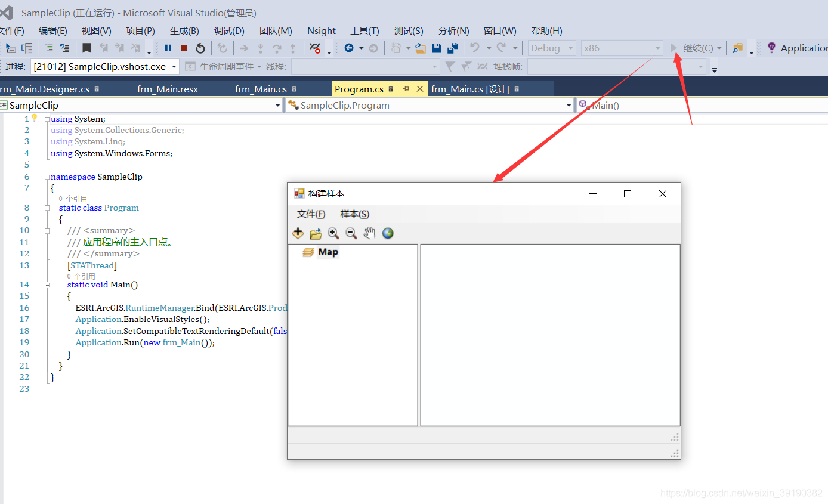
Task: Click the 0 个引用 link above class Program
Action: point(73,199)
